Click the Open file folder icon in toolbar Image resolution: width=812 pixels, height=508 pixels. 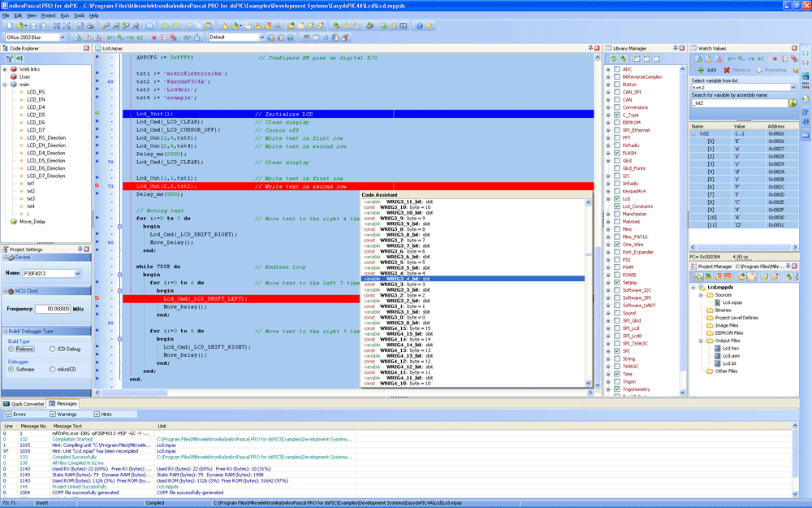click(19, 25)
